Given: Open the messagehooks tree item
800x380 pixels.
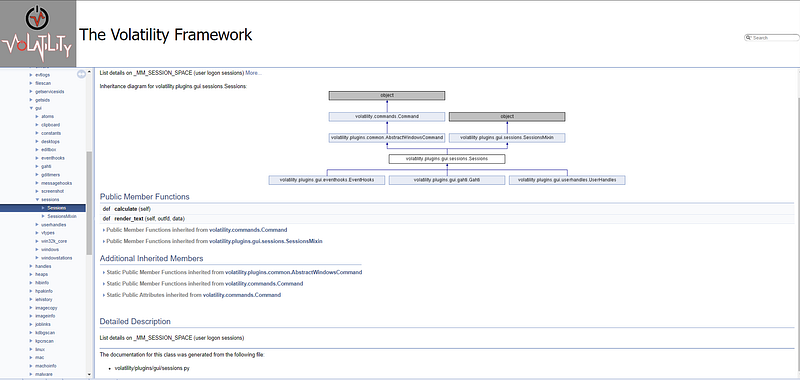Looking at the screenshot, I should point(57,183).
